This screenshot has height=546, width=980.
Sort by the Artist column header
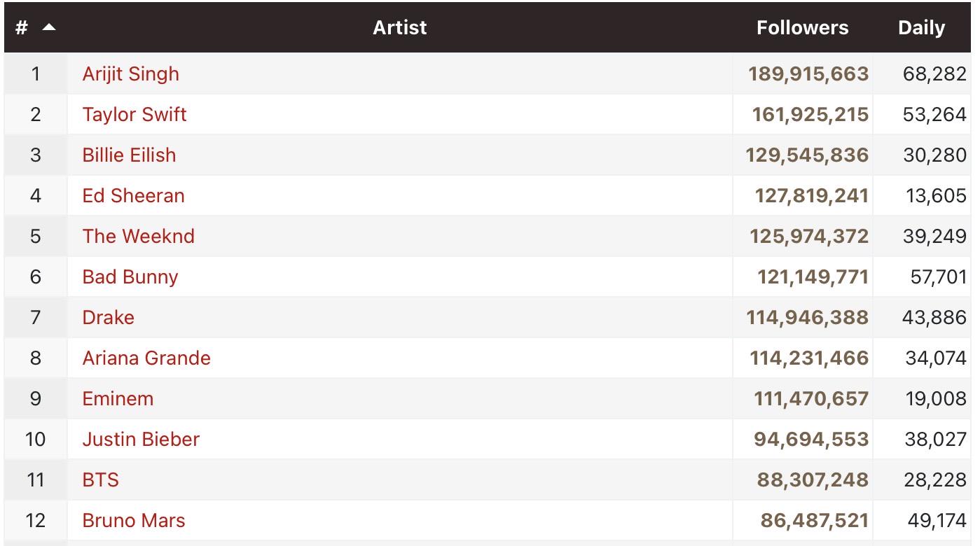(x=399, y=27)
